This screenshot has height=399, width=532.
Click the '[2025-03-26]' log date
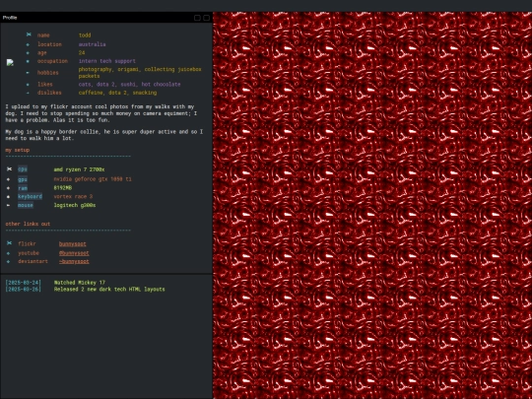pyautogui.click(x=23, y=289)
